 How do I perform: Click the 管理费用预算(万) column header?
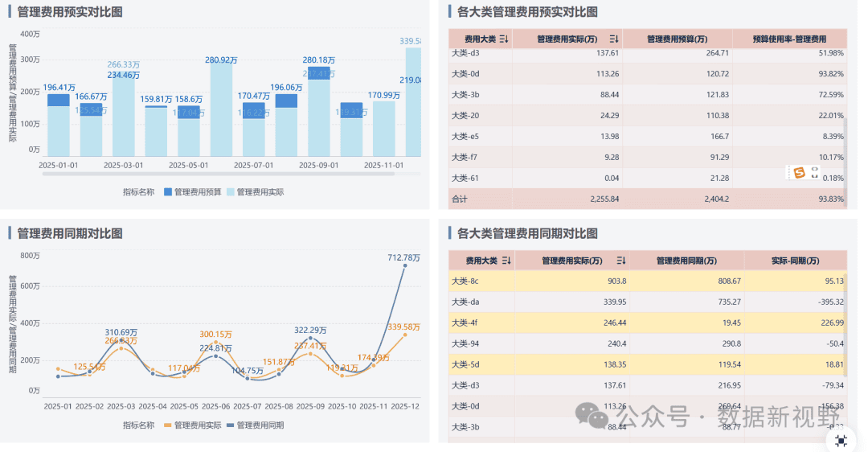(677, 39)
